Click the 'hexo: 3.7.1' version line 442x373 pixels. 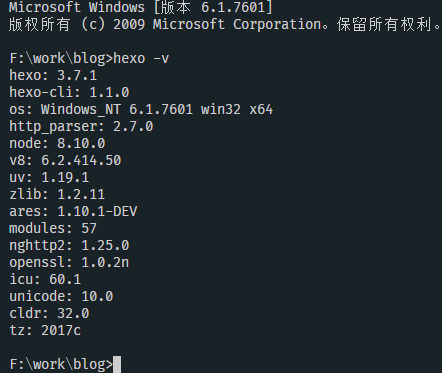53,75
